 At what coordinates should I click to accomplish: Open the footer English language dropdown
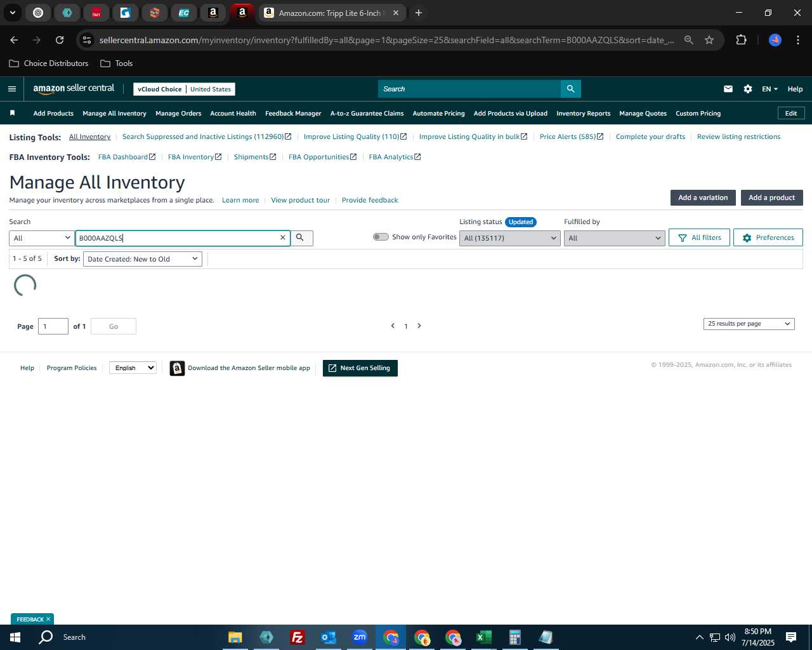(x=133, y=368)
